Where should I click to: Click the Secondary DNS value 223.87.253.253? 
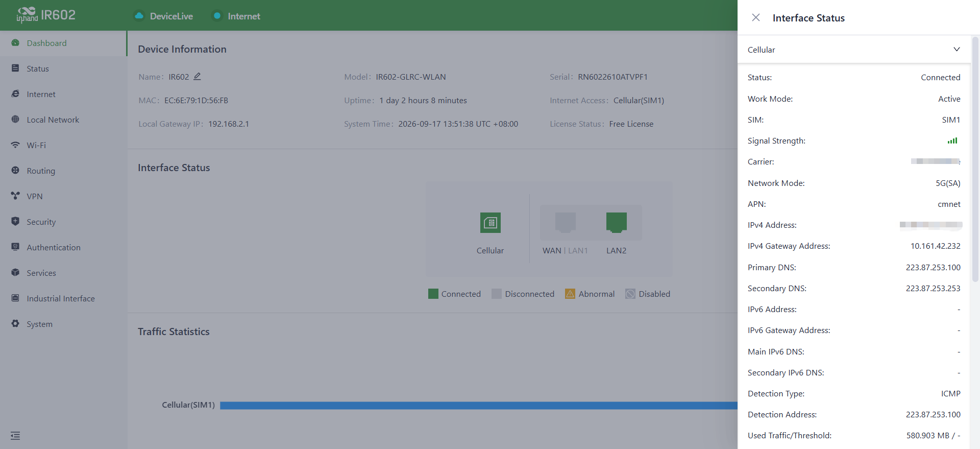(x=933, y=289)
